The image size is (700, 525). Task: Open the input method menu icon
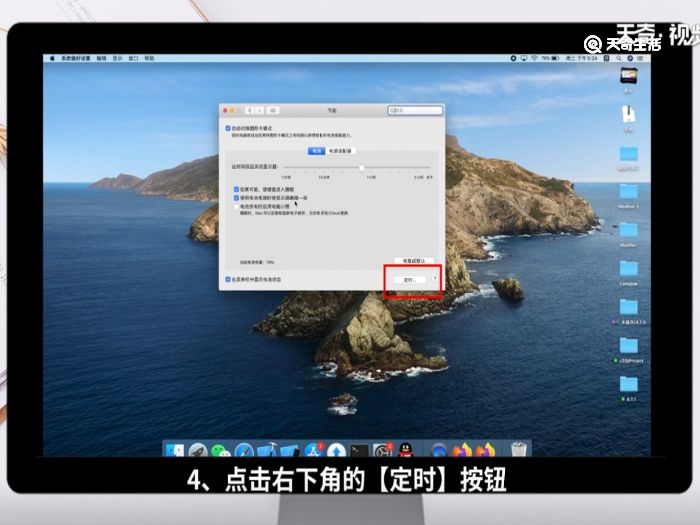coord(607,58)
